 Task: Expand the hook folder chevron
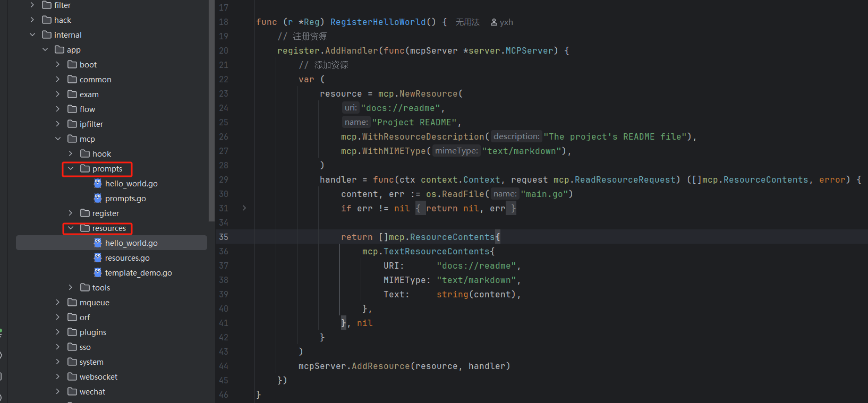[71, 153]
